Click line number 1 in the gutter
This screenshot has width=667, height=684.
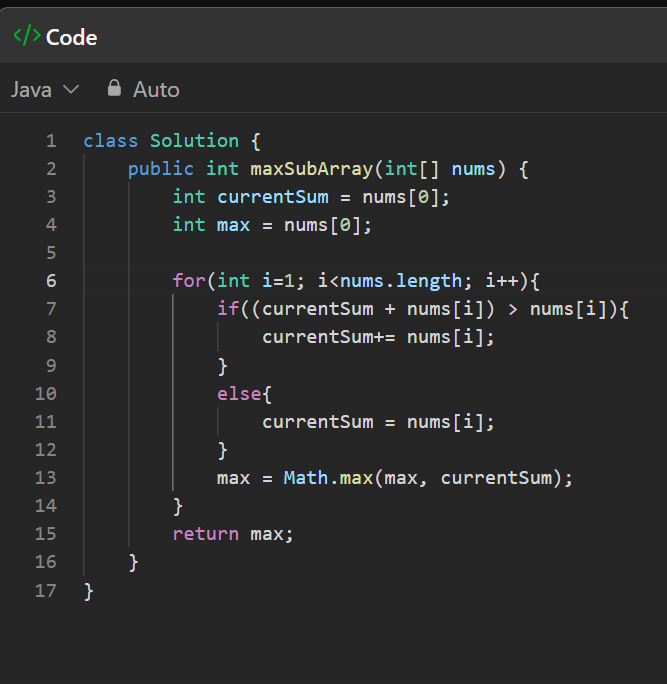51,141
